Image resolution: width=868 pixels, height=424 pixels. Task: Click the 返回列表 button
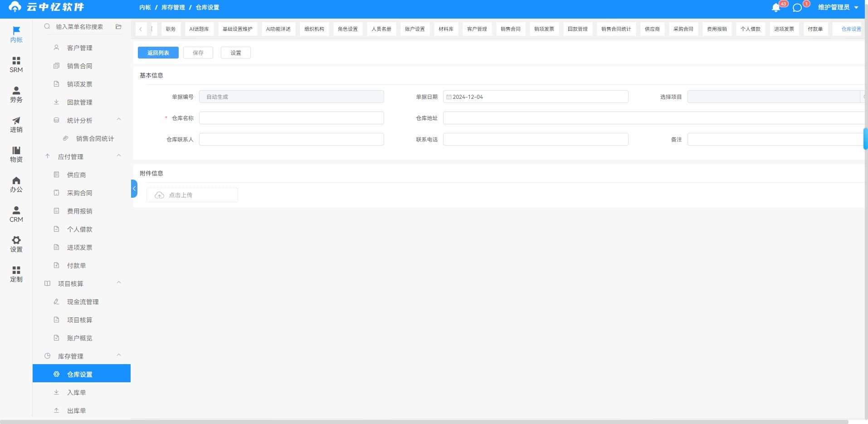click(x=158, y=53)
